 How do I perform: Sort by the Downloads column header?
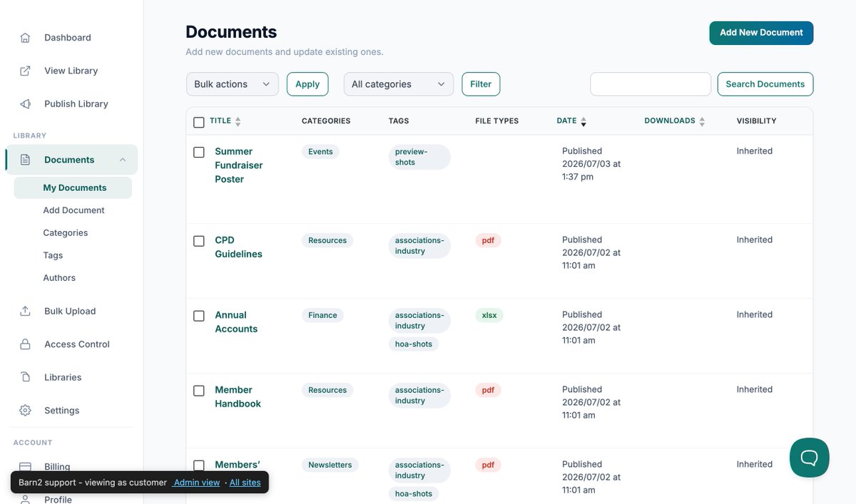670,121
